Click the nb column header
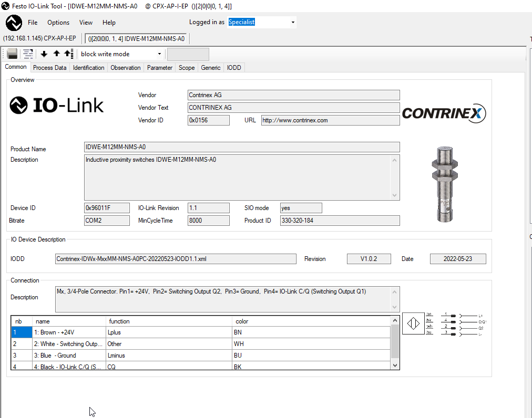The image size is (532, 418). pyautogui.click(x=22, y=321)
